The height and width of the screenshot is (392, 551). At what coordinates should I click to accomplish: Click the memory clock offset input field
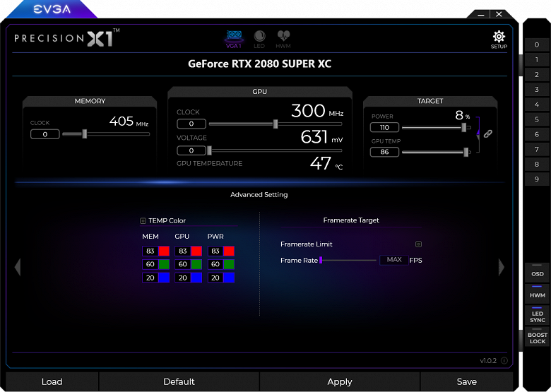(x=45, y=134)
